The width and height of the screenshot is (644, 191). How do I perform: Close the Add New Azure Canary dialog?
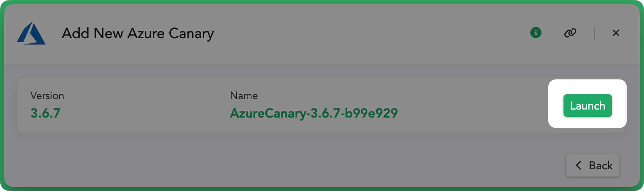[616, 33]
